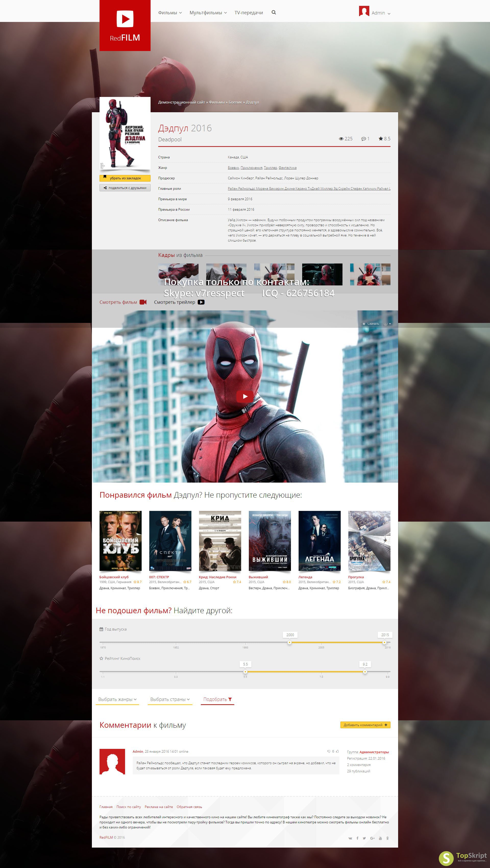
Task: Click the Легенда film title
Action: click(x=305, y=577)
